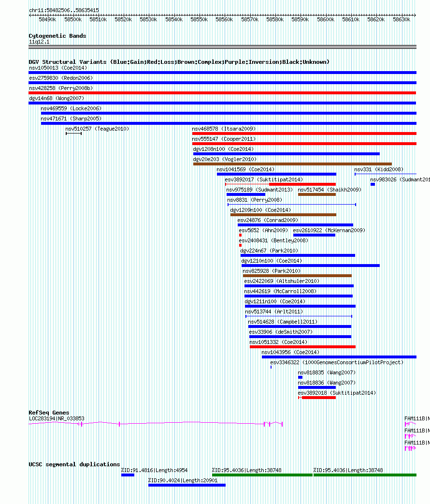This screenshot has width=430, height=504.
Task: Click the 58600k ruler tick label
Action: pyautogui.click(x=326, y=20)
